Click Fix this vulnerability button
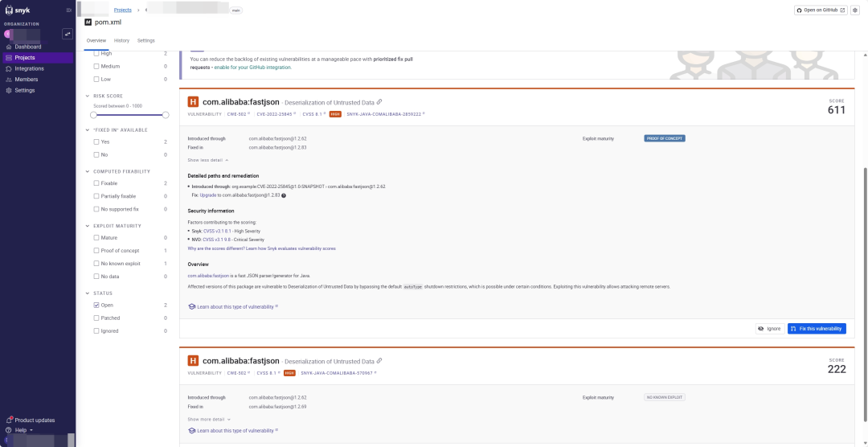The image size is (868, 447). click(x=817, y=329)
